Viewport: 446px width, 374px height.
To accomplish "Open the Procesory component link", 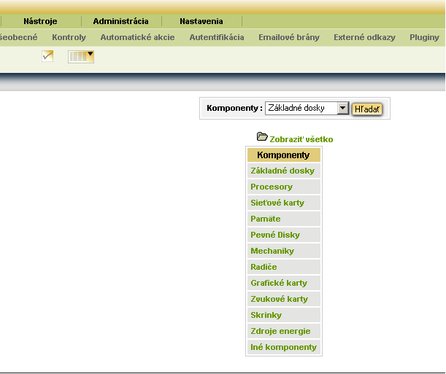I will [x=271, y=187].
